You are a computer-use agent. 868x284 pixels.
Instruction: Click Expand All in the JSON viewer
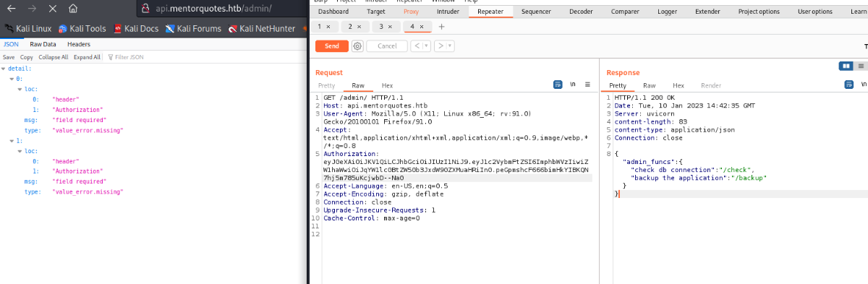point(87,57)
